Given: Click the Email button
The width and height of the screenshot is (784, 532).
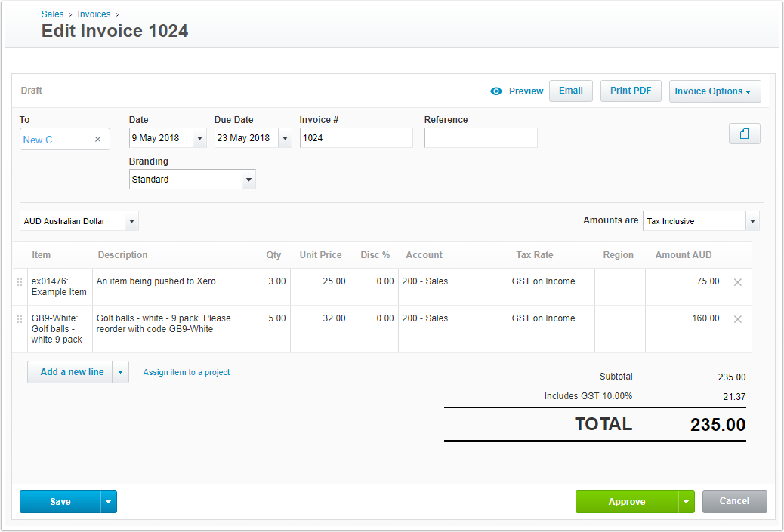Looking at the screenshot, I should 571,91.
